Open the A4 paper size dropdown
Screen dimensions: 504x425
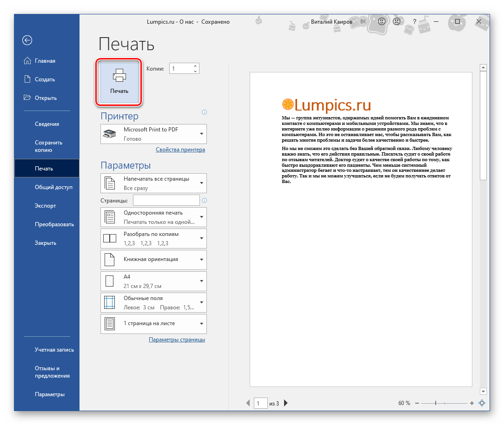click(x=153, y=281)
